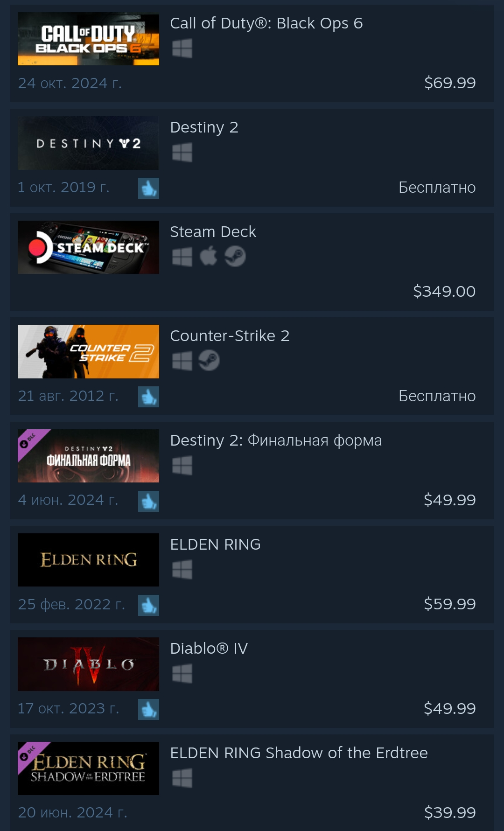Click the SteamOS icon under Steam Deck
The image size is (504, 831).
click(235, 256)
